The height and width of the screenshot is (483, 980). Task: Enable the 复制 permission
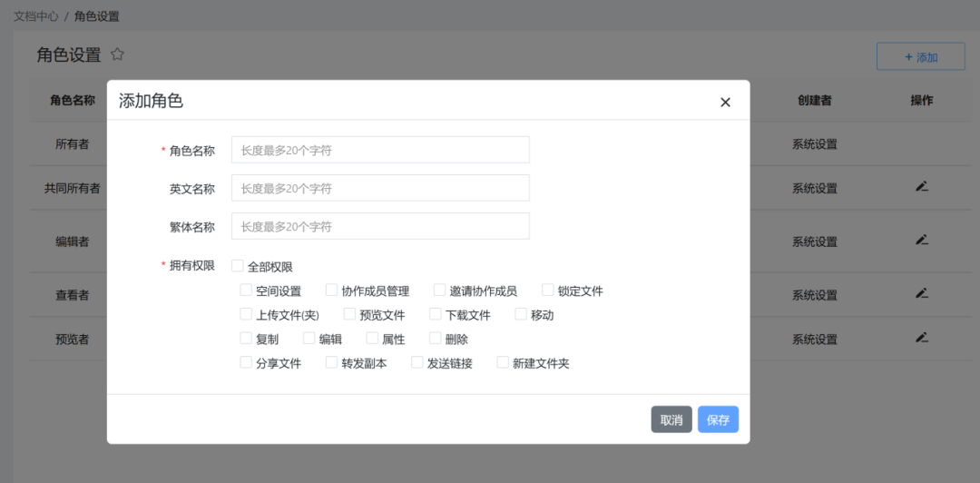246,339
